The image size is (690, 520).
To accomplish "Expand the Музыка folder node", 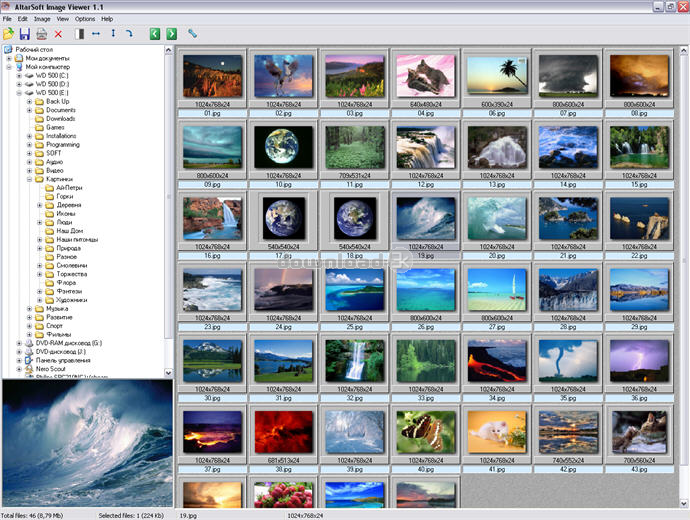I will click(x=29, y=308).
